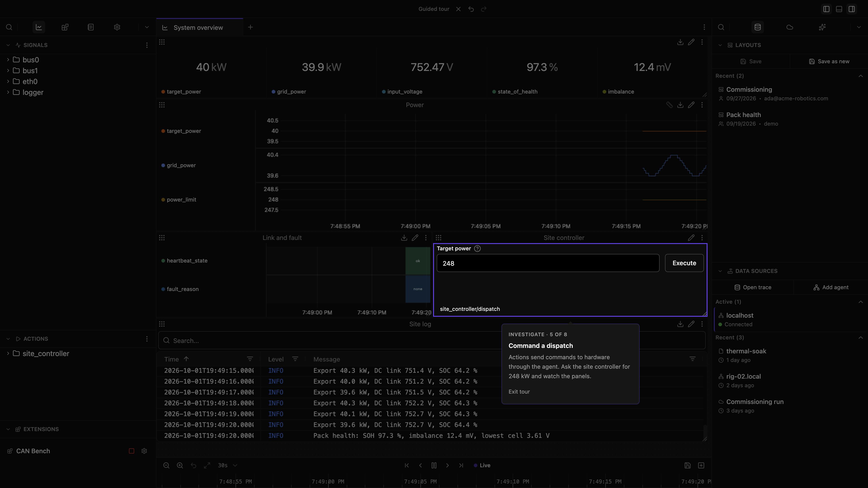This screenshot has height=488, width=868.
Task: Click the AI sparkle icon in right panel
Action: pyautogui.click(x=822, y=27)
